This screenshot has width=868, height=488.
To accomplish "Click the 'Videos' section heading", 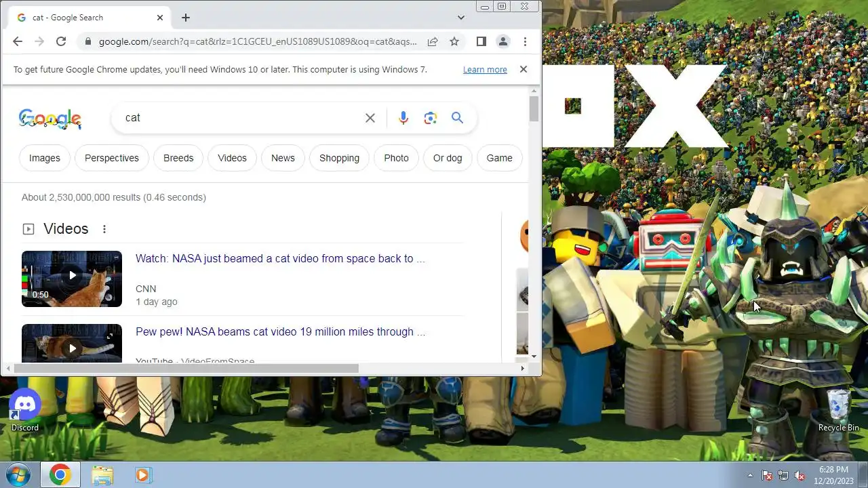I will pos(66,229).
